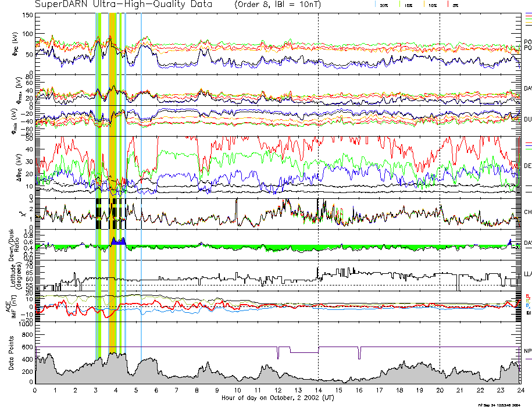This screenshot has width=532, height=407.
Task: Click the blue dawn/dusk peak near hour 4
Action: 119,241
